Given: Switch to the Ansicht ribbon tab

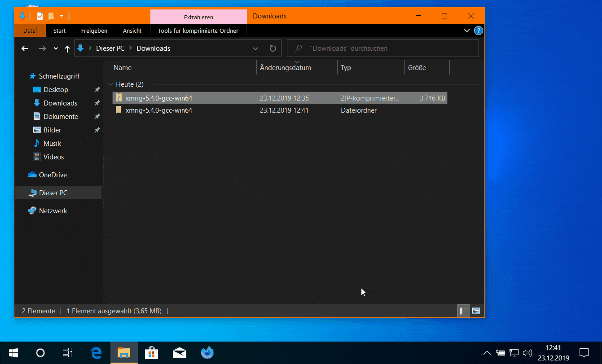Looking at the screenshot, I should pos(132,31).
